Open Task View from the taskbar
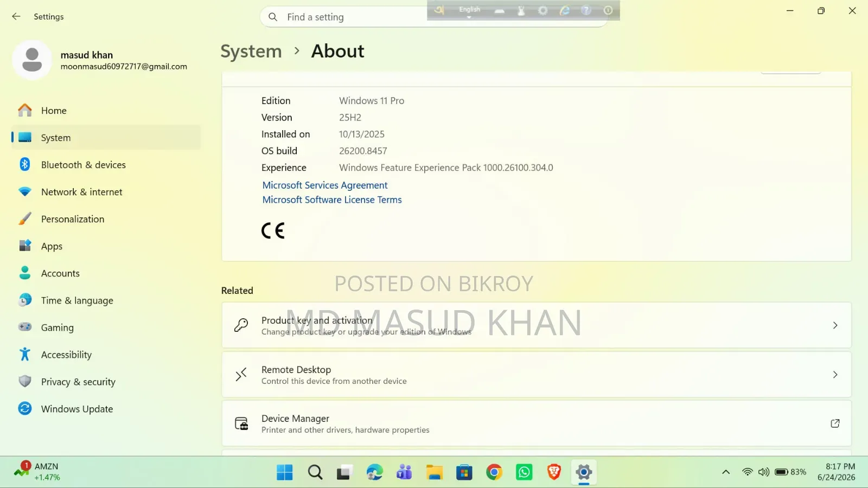868x488 pixels. click(344, 473)
